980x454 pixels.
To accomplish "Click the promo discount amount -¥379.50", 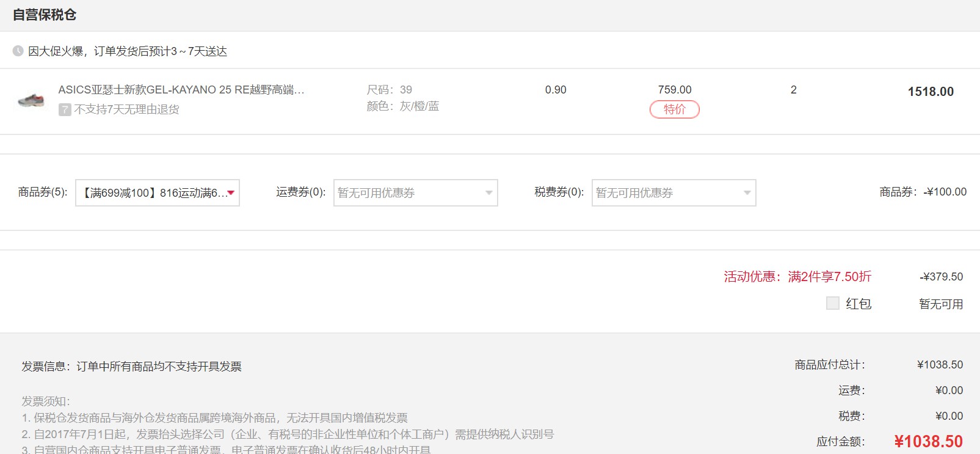I will [x=941, y=277].
